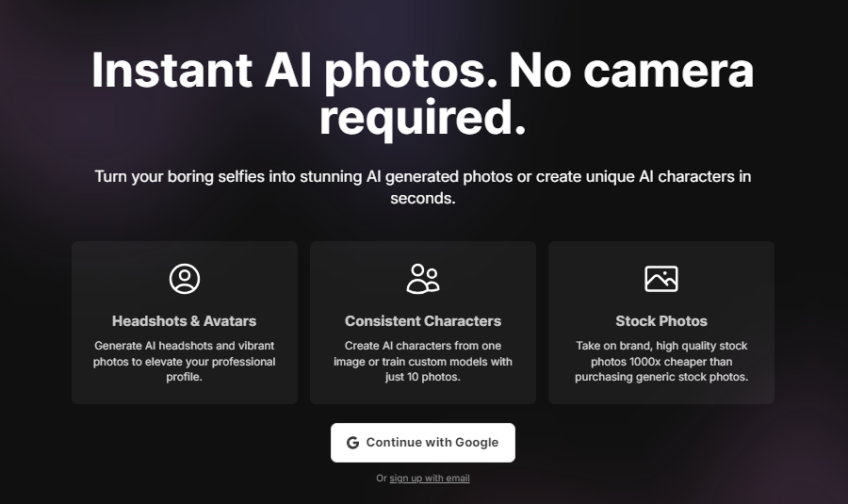Click the Headshots & Avatars description text
This screenshot has width=848, height=504.
coord(185,361)
